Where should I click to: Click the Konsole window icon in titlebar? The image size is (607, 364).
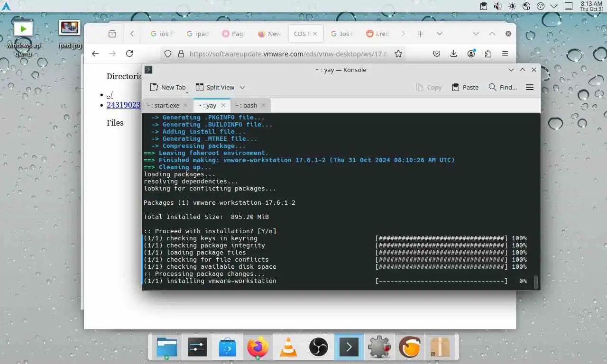(x=148, y=70)
